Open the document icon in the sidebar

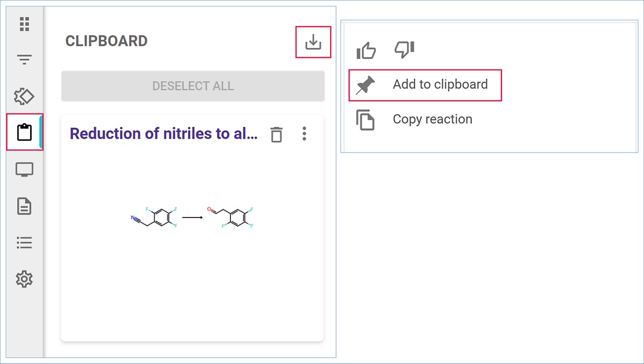point(24,206)
